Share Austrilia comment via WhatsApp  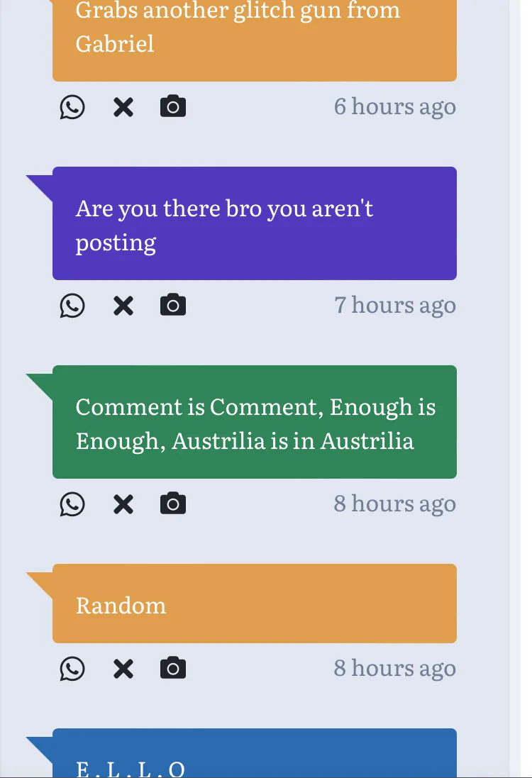[72, 504]
